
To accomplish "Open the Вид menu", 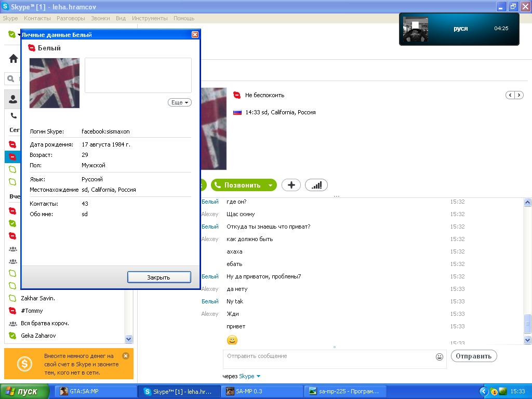I will (121, 18).
